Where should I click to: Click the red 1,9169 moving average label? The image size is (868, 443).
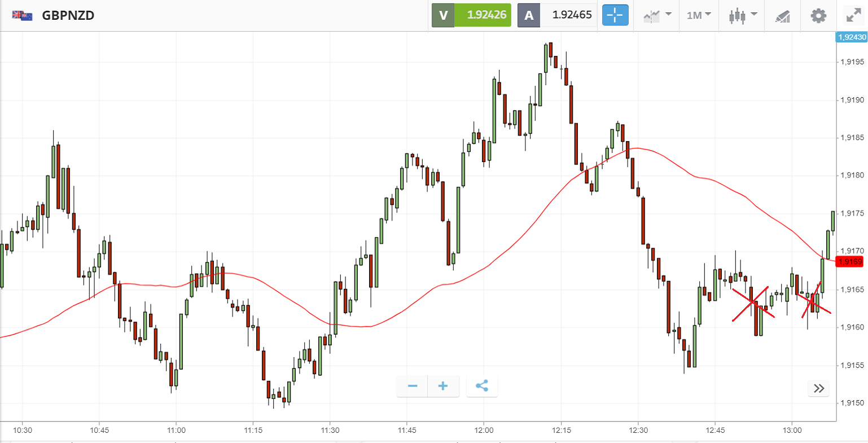point(850,261)
